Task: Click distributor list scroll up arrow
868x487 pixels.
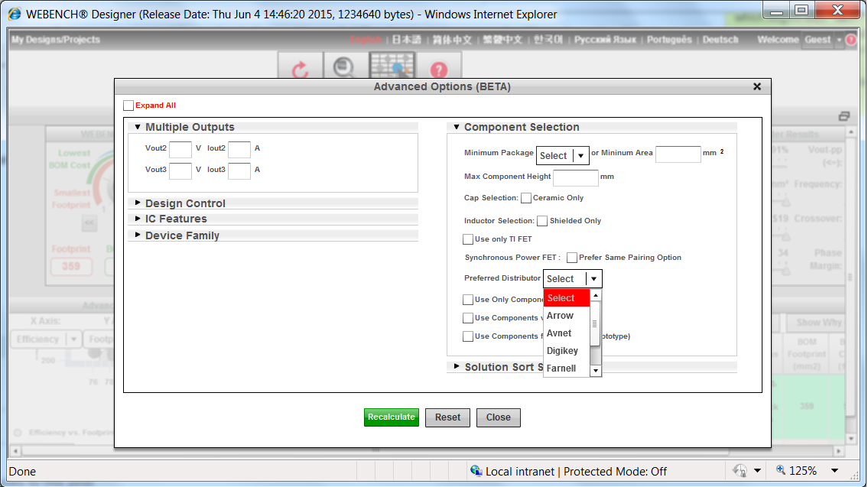Action: click(596, 296)
